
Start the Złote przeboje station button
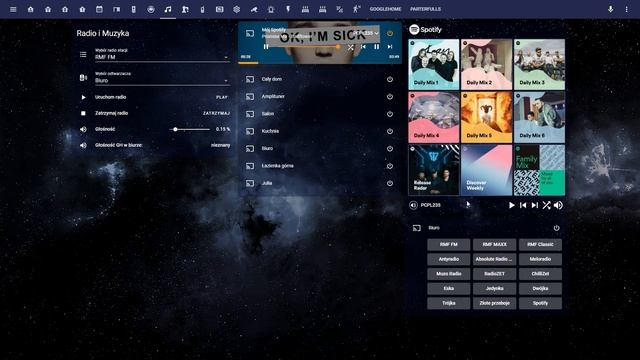point(494,303)
